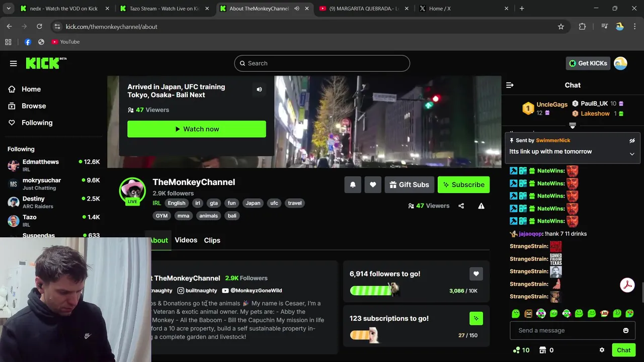Reload the page
The width and height of the screenshot is (644, 362).
[39, 27]
